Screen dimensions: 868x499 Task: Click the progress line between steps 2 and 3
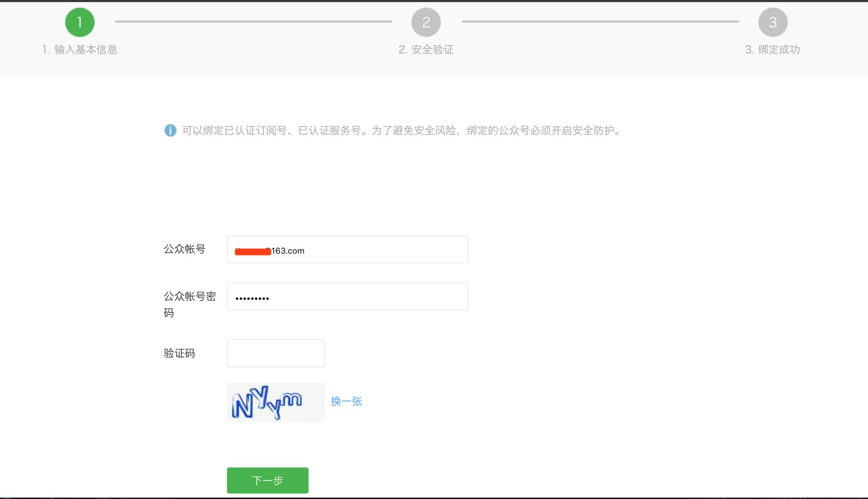tap(600, 22)
